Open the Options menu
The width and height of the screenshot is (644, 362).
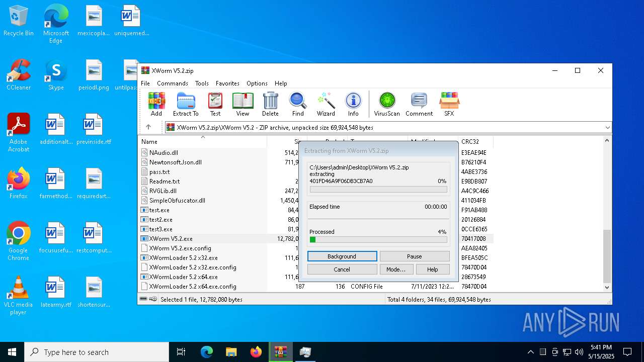coord(257,83)
